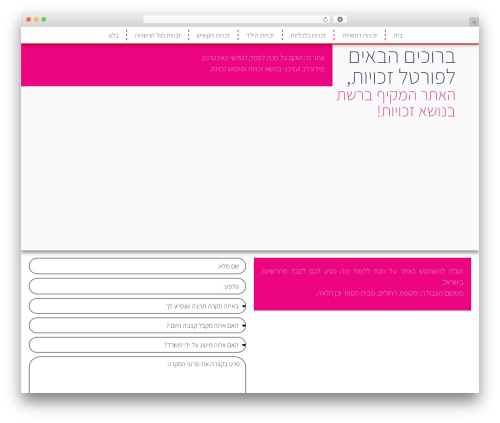This screenshot has width=500, height=423.
Task: Open the בית home menu item
Action: 398,35
